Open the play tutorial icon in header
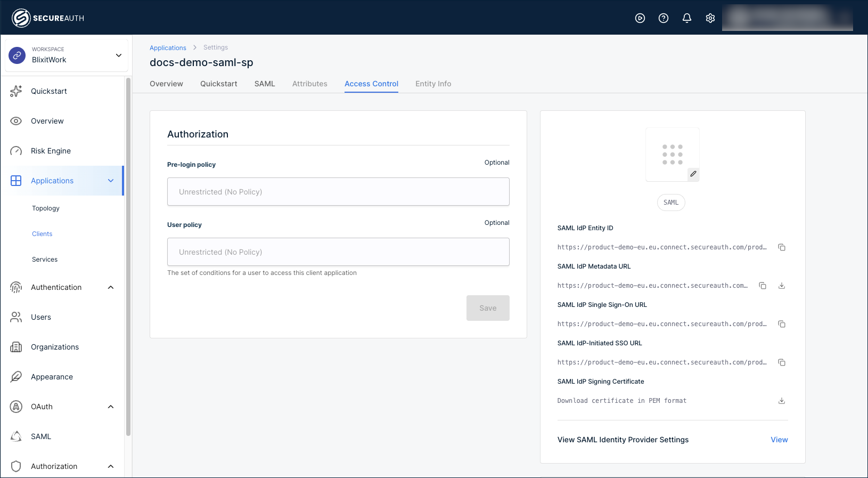Image resolution: width=868 pixels, height=478 pixels. [640, 18]
